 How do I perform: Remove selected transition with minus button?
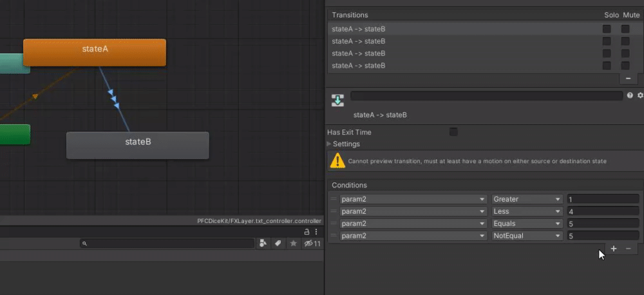click(x=628, y=78)
